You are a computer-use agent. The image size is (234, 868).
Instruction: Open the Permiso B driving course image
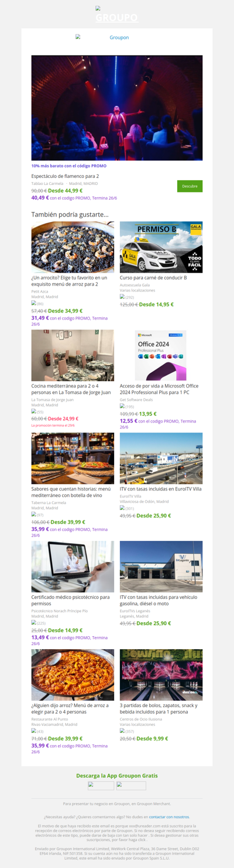pyautogui.click(x=161, y=247)
